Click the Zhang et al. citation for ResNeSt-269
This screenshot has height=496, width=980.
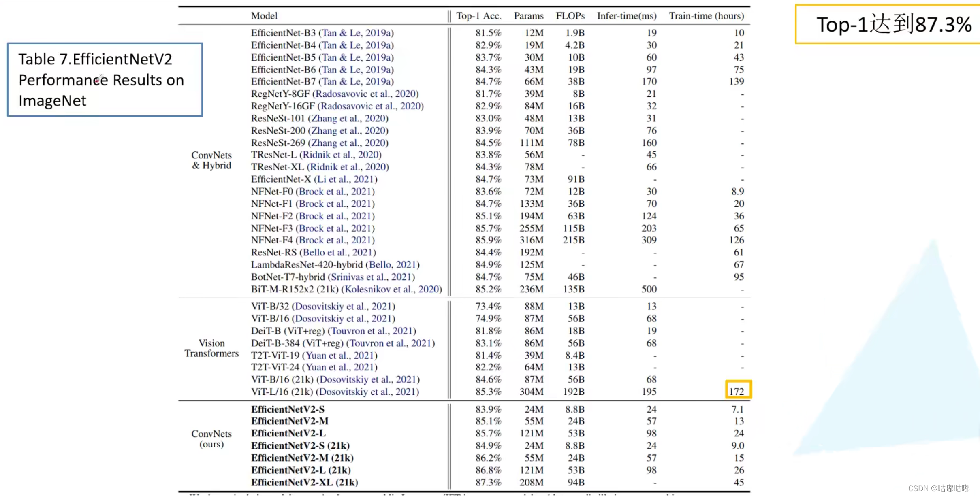tap(348, 143)
